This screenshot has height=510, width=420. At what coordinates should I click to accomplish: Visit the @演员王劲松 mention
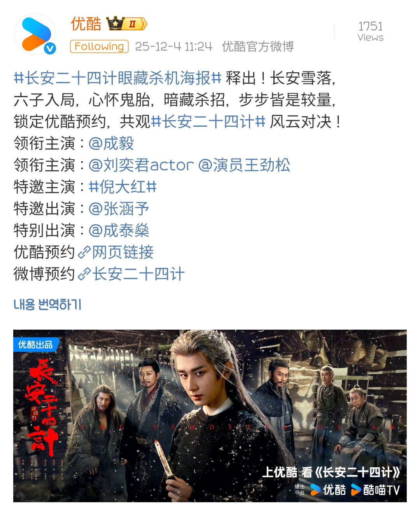(x=244, y=165)
